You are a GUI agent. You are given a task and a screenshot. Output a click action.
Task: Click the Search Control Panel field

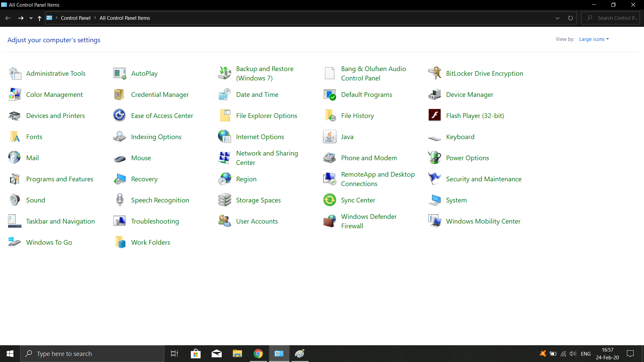(610, 18)
